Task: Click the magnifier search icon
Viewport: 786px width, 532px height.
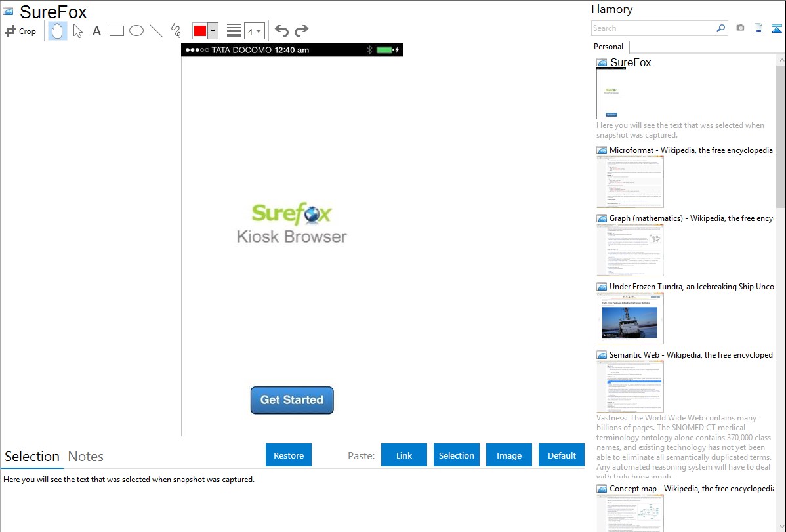Action: [721, 28]
